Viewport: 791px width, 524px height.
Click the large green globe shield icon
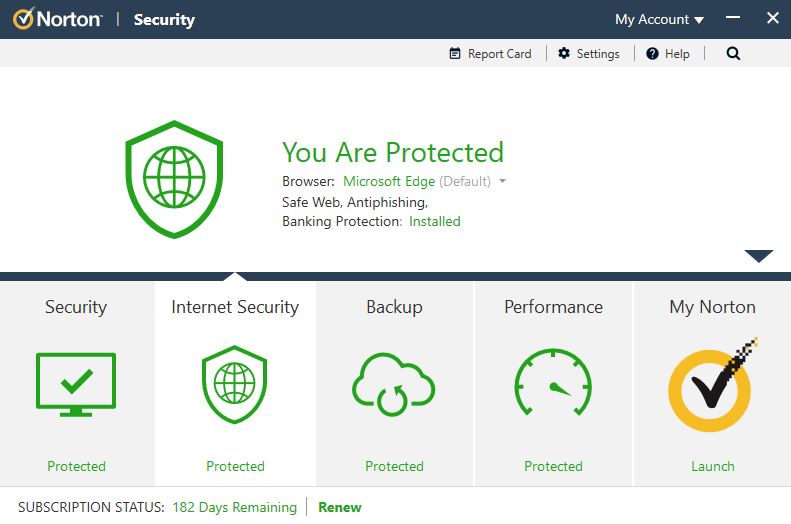tap(174, 179)
